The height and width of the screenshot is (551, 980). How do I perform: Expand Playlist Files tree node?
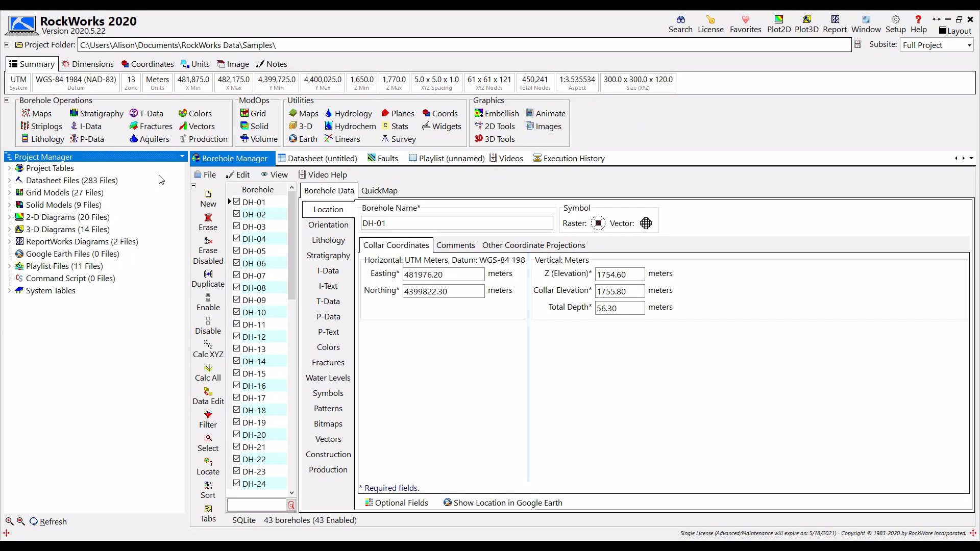tap(9, 266)
